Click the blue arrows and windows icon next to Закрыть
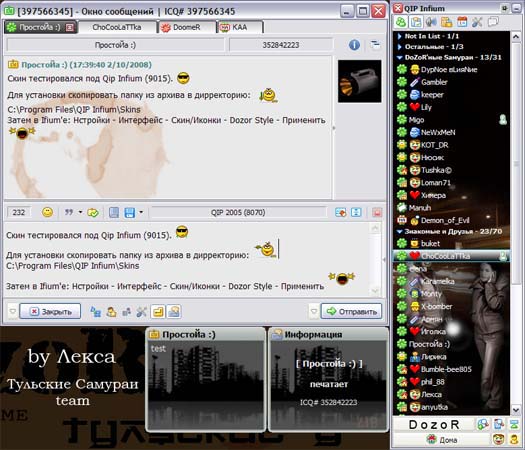This screenshot has height=450, width=525. coord(96,312)
